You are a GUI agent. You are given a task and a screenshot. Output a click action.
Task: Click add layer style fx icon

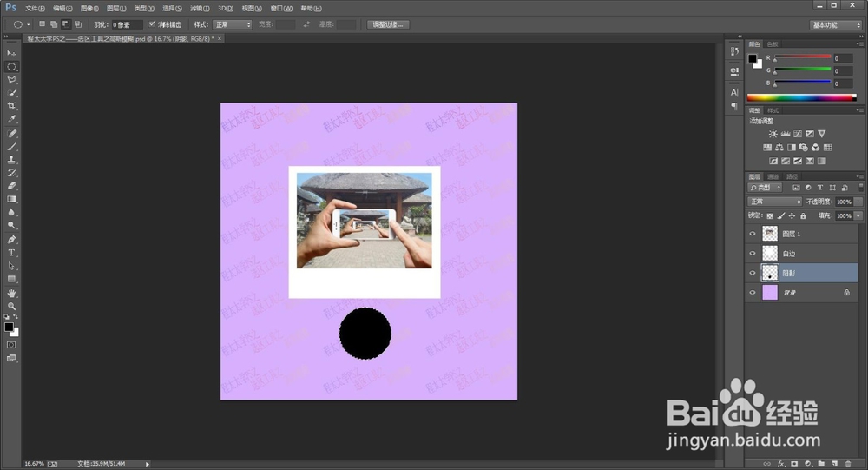pos(781,463)
